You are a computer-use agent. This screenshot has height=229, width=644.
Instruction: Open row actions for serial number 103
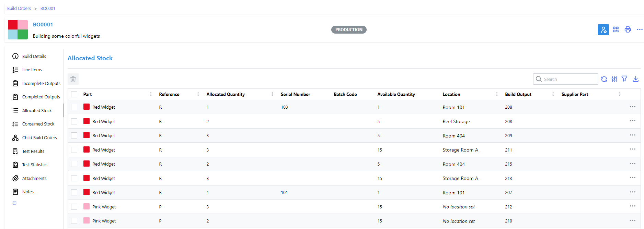coord(633,107)
